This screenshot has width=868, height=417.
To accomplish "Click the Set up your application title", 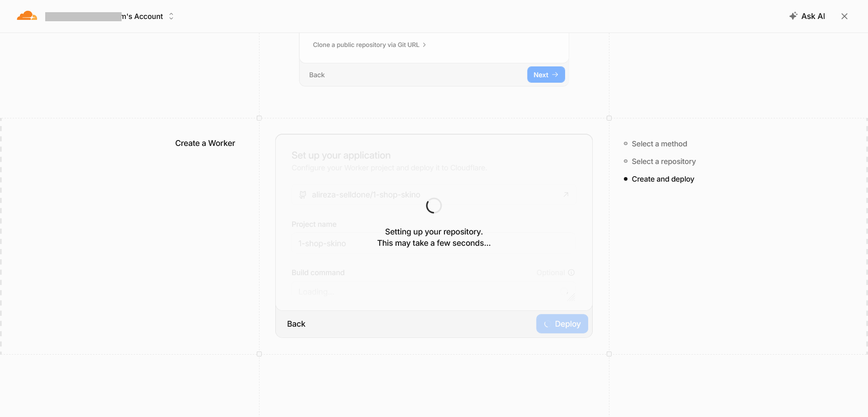I will (341, 155).
